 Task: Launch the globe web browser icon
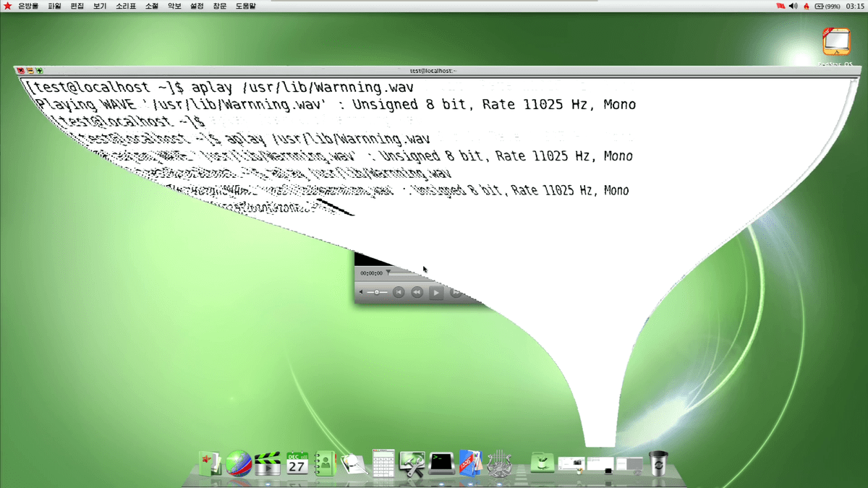pos(239,463)
